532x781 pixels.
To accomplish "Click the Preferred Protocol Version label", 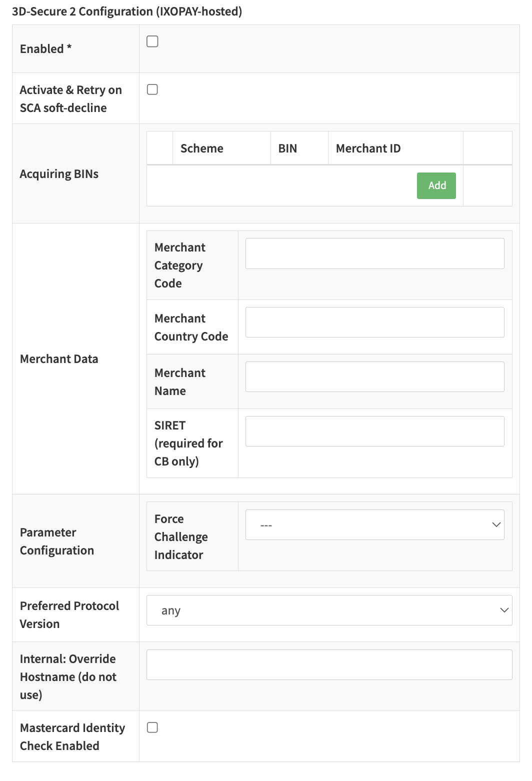I will pos(69,615).
